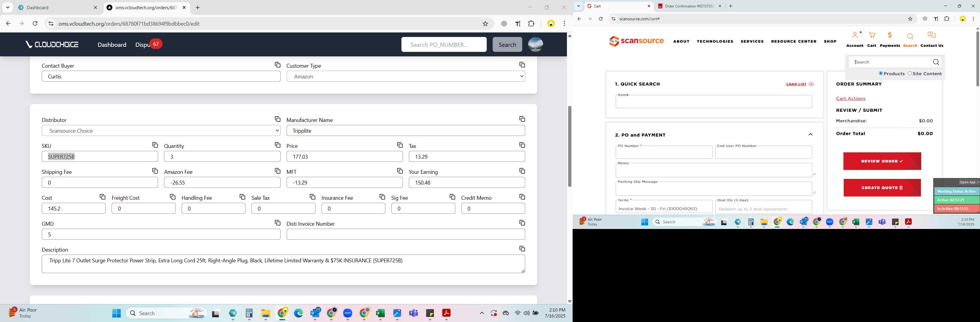Open the Terms dropdown in ScanSource
Image resolution: width=980 pixels, height=322 pixels.
pos(664,208)
